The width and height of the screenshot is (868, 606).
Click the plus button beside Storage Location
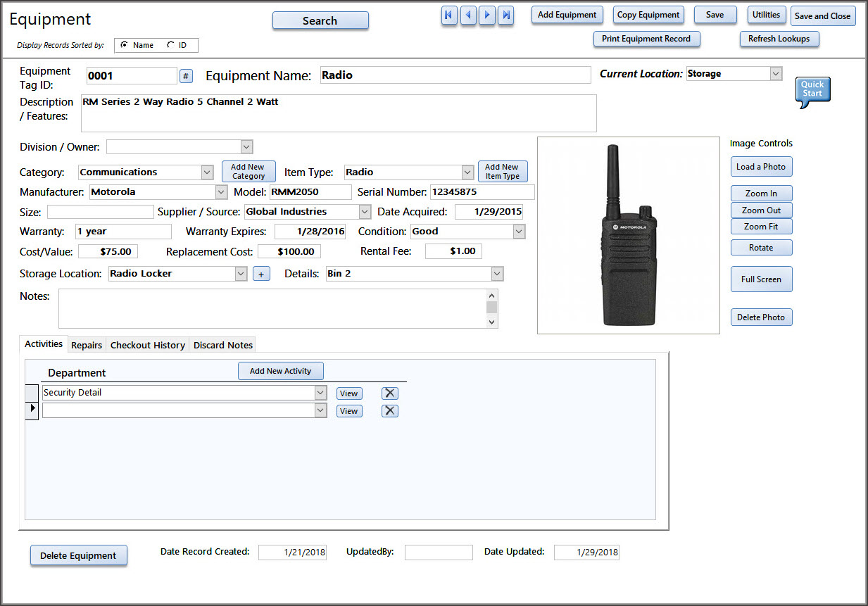(260, 274)
